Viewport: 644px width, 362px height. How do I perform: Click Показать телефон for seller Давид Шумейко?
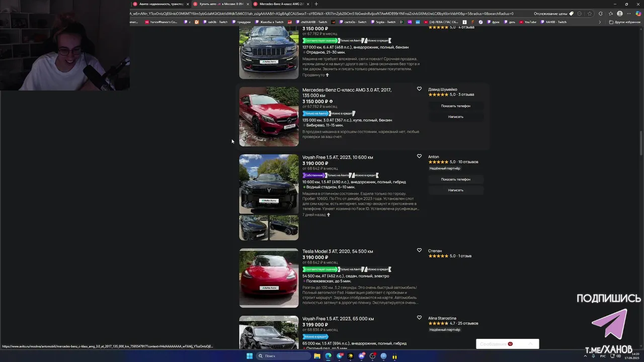[456, 106]
